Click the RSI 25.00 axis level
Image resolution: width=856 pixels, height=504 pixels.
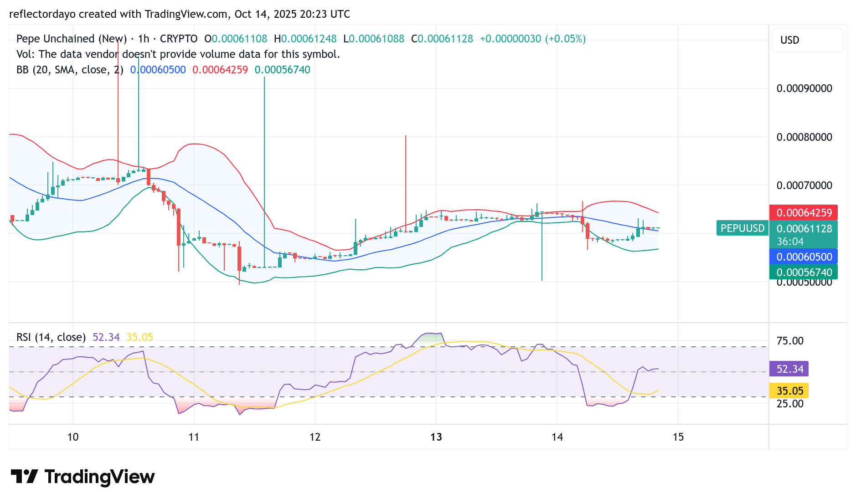790,404
